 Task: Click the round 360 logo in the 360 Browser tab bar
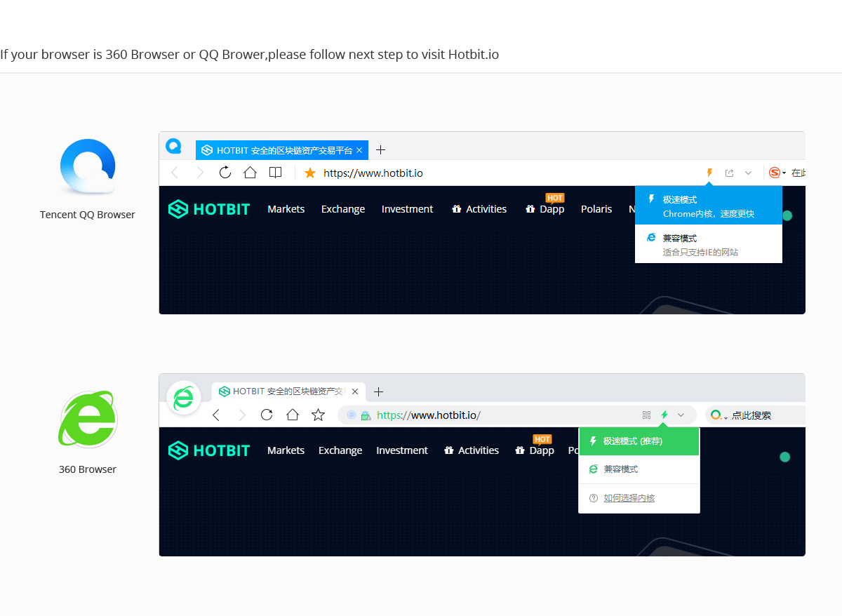pyautogui.click(x=184, y=398)
